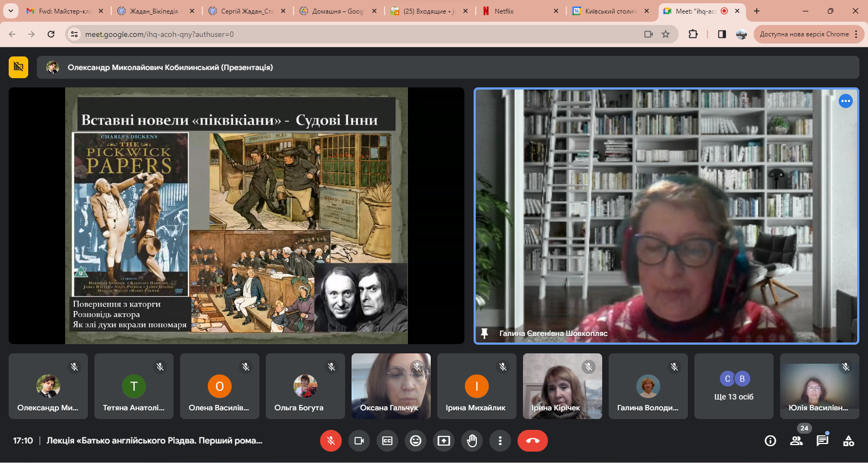Image resolution: width=868 pixels, height=463 pixels.
Task: Bookmark this page with the star icon
Action: [666, 34]
